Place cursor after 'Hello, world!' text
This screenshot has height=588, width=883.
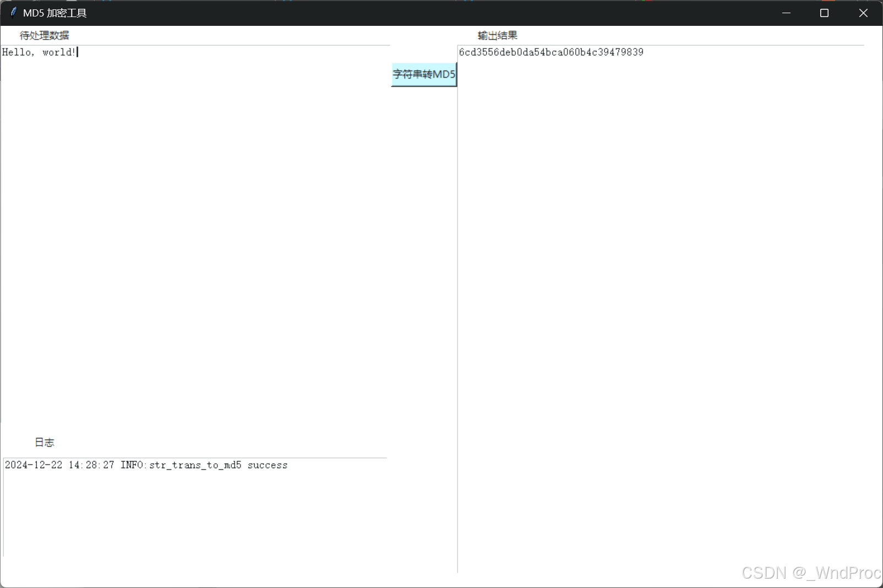click(x=78, y=52)
